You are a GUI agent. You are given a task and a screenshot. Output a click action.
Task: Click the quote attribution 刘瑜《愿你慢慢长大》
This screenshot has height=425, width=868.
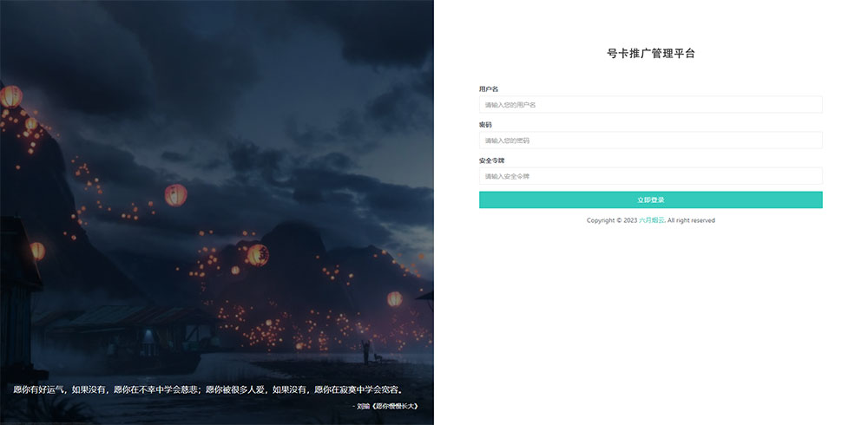[386, 406]
